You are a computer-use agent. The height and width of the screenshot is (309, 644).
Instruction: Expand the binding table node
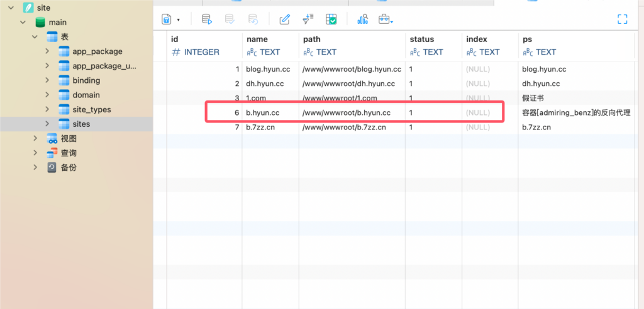47,80
